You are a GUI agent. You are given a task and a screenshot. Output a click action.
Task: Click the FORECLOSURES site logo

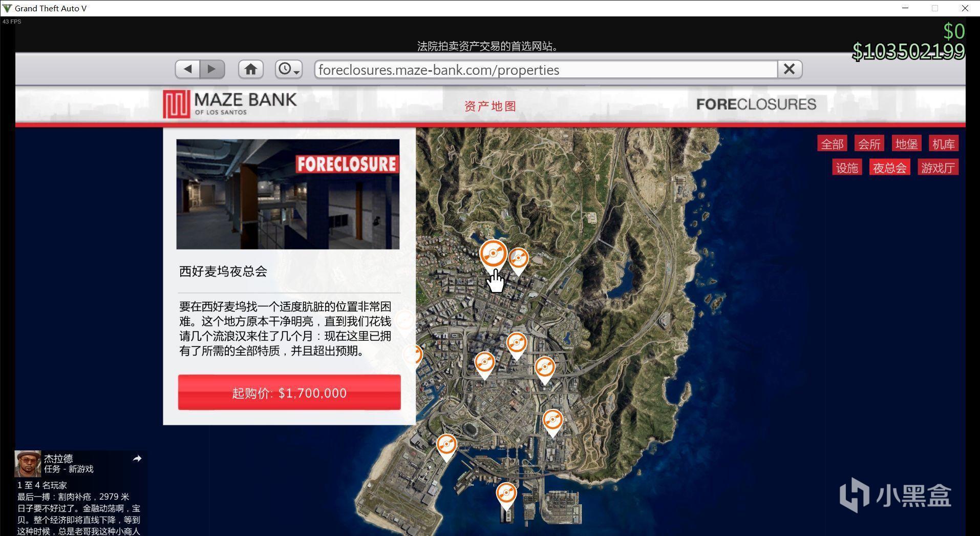pyautogui.click(x=756, y=105)
